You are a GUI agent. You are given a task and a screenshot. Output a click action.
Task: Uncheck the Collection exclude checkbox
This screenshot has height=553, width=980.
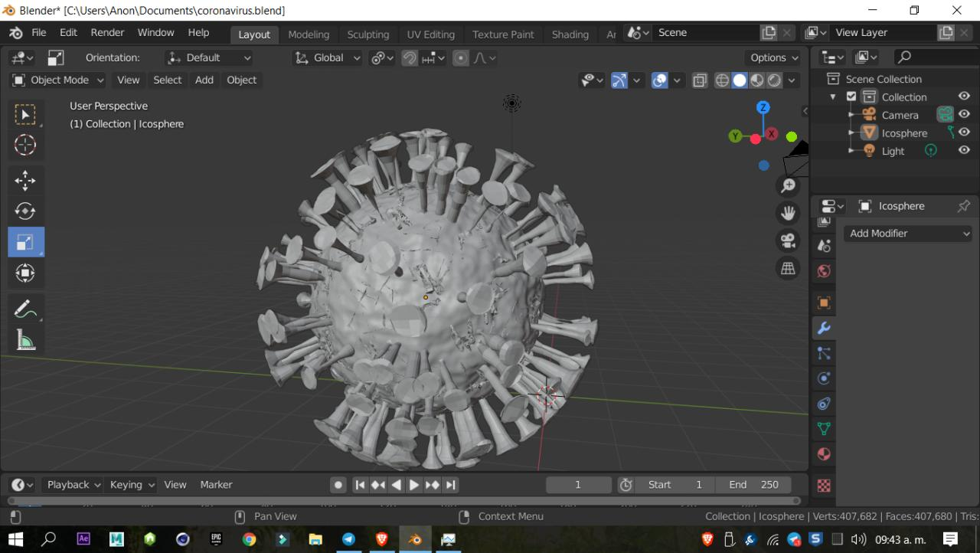tap(851, 97)
